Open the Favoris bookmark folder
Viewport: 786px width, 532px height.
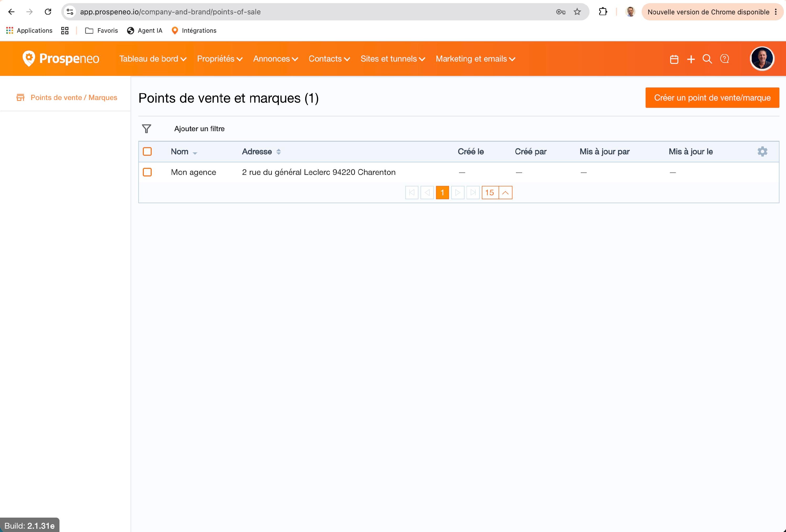pos(101,30)
